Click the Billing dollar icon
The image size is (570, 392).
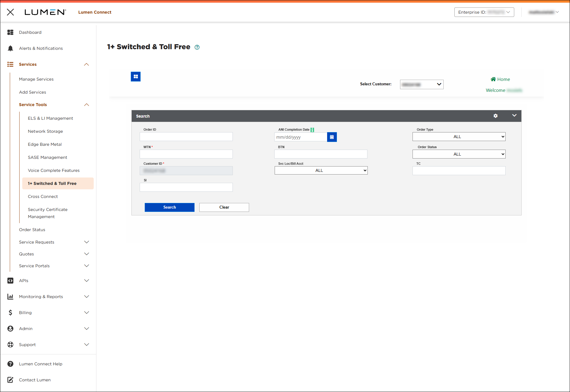coord(10,313)
